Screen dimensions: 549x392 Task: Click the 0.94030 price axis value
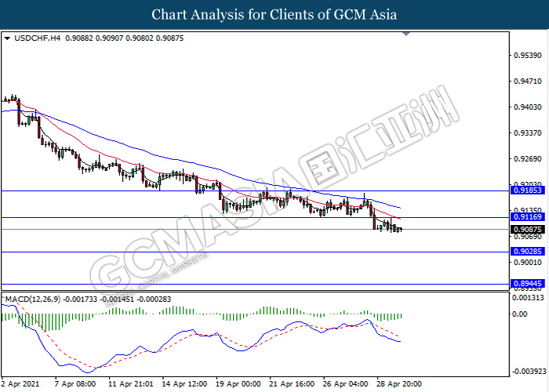pyautogui.click(x=527, y=107)
